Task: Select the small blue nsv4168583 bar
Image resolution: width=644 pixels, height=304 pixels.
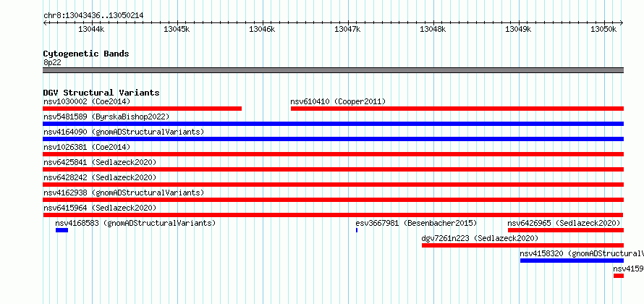Action: coord(62,230)
